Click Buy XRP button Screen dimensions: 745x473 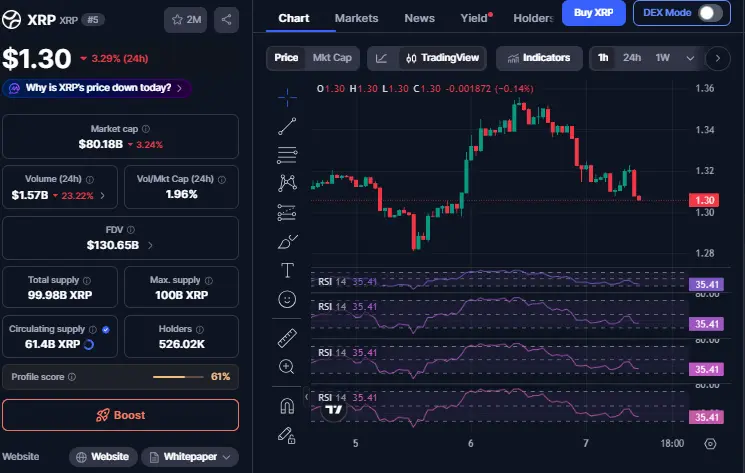click(593, 13)
